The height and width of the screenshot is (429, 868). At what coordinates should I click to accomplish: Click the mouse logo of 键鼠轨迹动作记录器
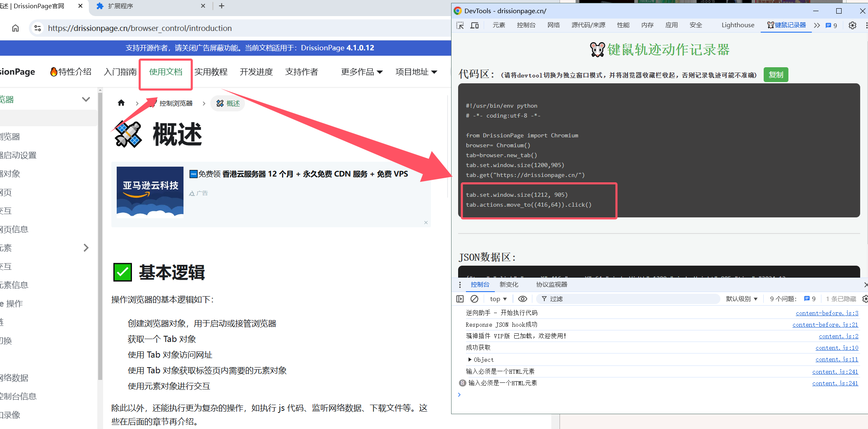(597, 49)
